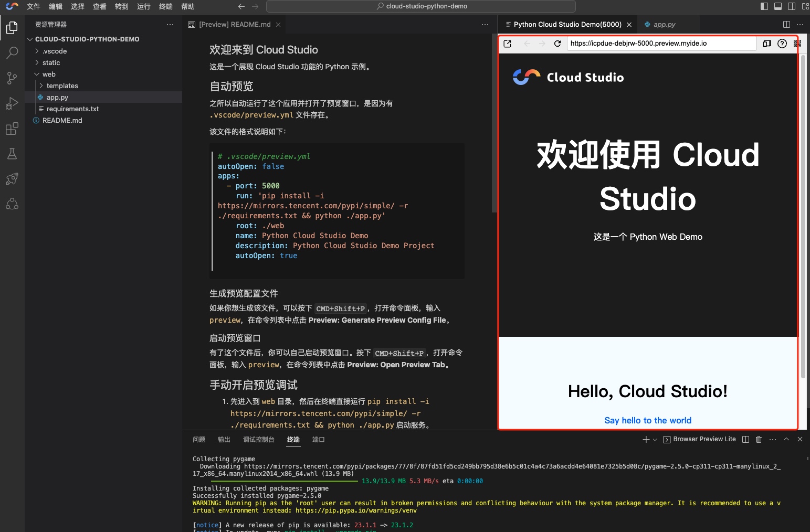
Task: Delete terminal with trash icon
Action: 759,439
